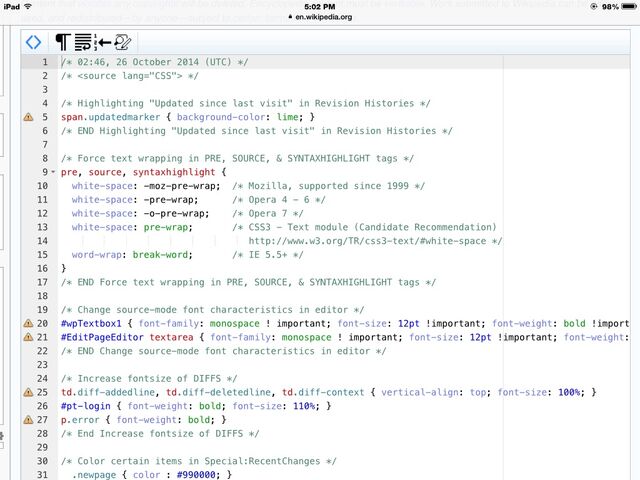Screen dimensions: 640x480
Task: Collapse the code fold arrow at line 9
Action: pos(53,172)
